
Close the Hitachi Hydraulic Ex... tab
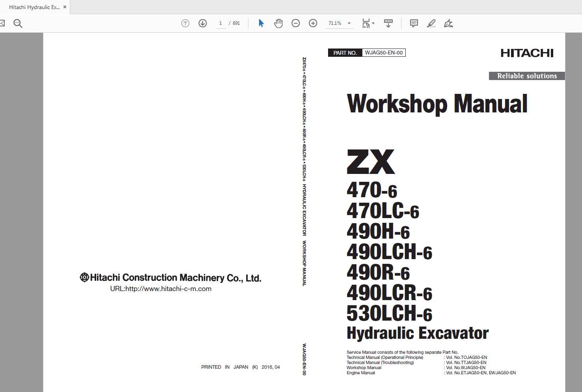click(x=65, y=7)
